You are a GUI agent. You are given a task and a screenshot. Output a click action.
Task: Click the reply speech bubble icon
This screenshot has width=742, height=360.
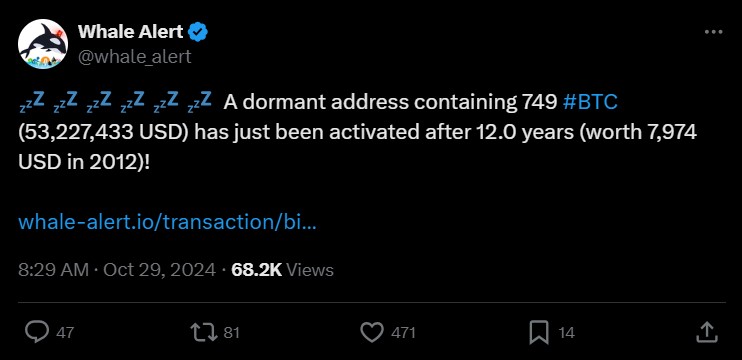pyautogui.click(x=36, y=333)
